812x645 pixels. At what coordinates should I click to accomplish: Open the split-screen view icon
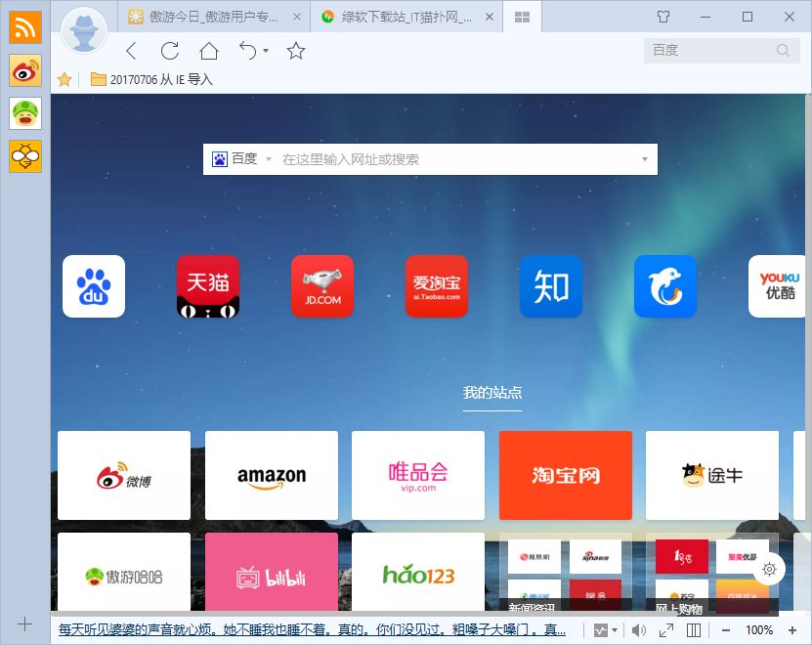point(695,629)
